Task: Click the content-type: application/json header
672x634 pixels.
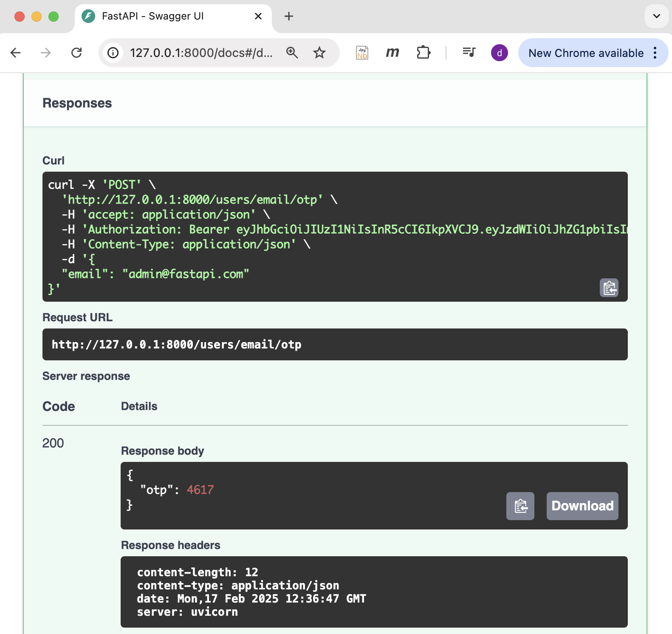Action: click(x=238, y=586)
